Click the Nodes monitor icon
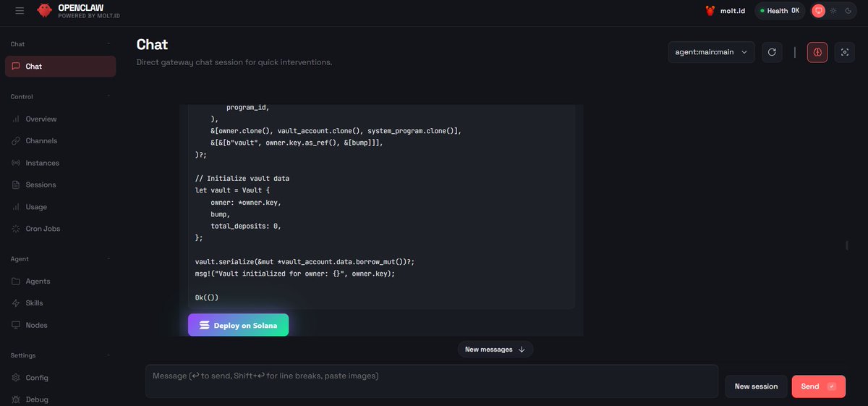This screenshot has height=406, width=868. (16, 325)
